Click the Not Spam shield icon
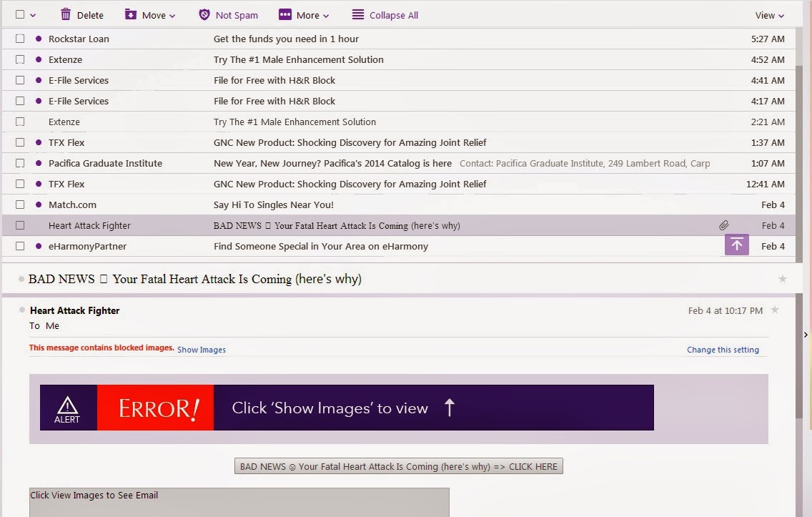 pos(204,15)
